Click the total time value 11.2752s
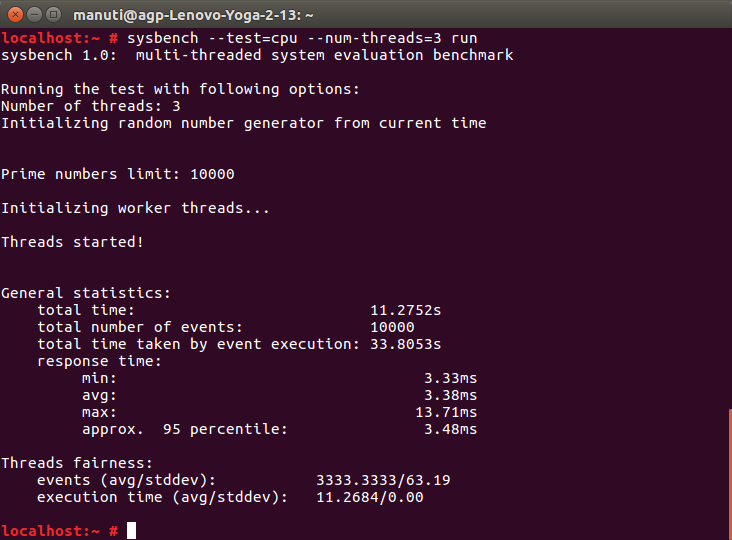The height and width of the screenshot is (540, 732). [x=405, y=310]
